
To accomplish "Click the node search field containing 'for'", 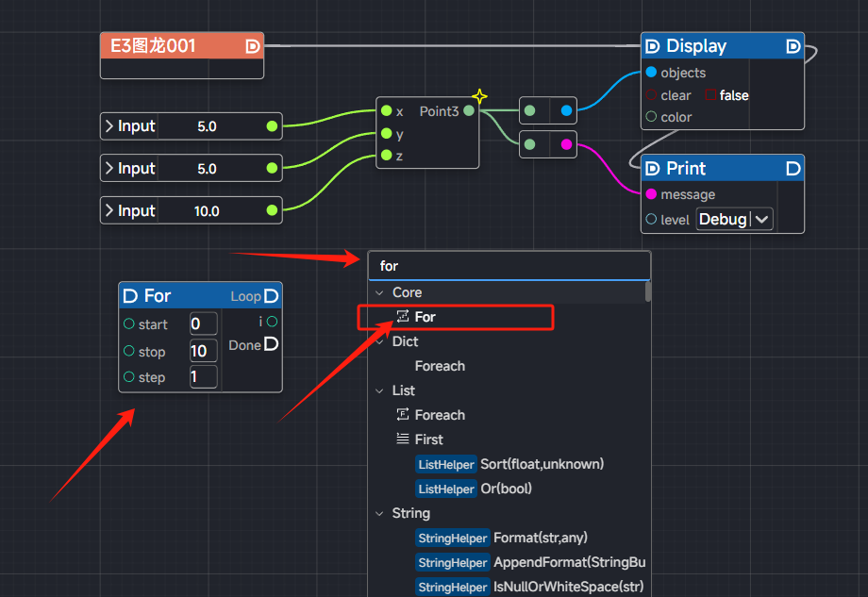I will click(x=508, y=266).
